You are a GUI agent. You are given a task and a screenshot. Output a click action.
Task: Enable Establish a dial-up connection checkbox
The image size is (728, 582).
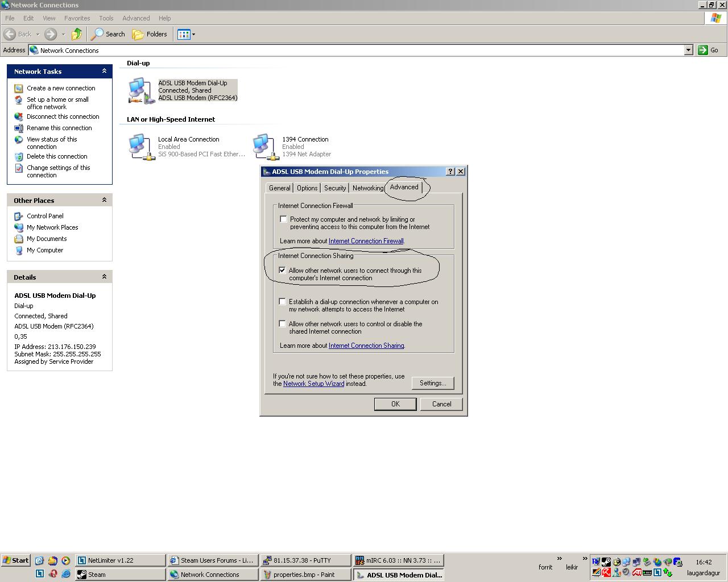[282, 302]
